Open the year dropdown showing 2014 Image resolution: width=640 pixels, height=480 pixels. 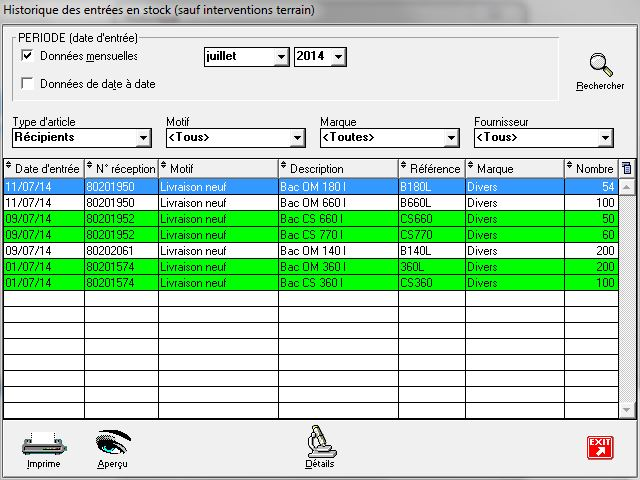click(x=338, y=58)
